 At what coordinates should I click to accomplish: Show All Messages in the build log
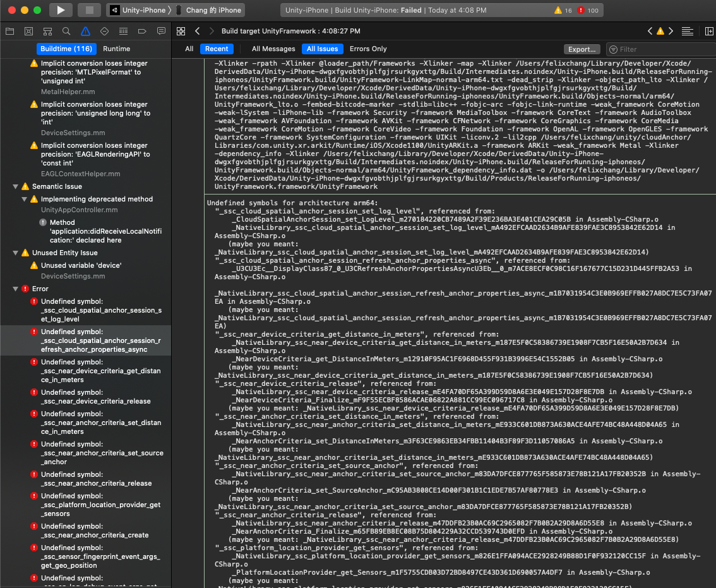pyautogui.click(x=273, y=49)
